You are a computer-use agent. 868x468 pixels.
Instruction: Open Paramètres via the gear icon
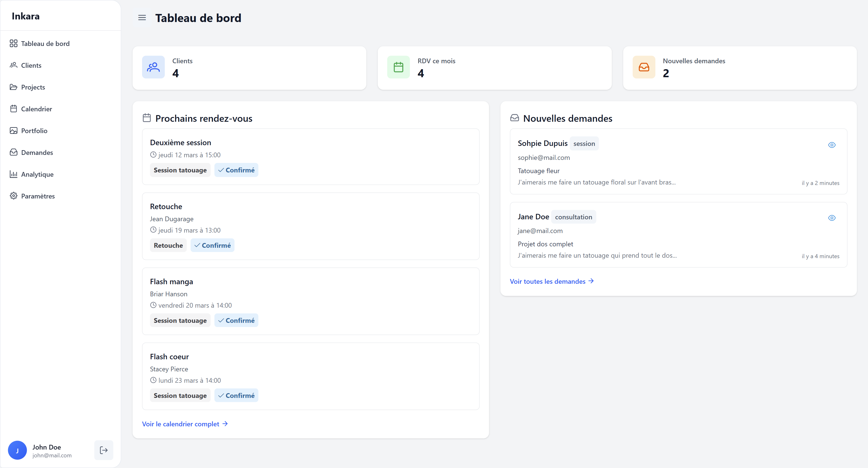(14, 196)
